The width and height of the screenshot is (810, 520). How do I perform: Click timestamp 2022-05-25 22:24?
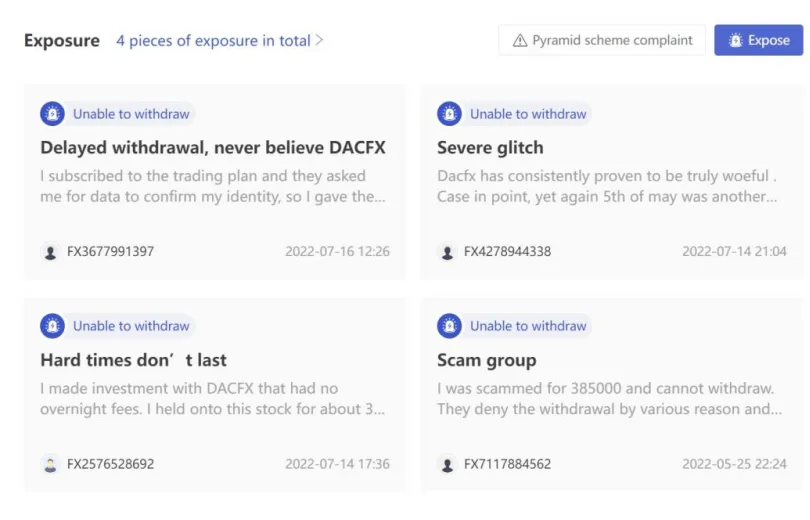pyautogui.click(x=734, y=464)
